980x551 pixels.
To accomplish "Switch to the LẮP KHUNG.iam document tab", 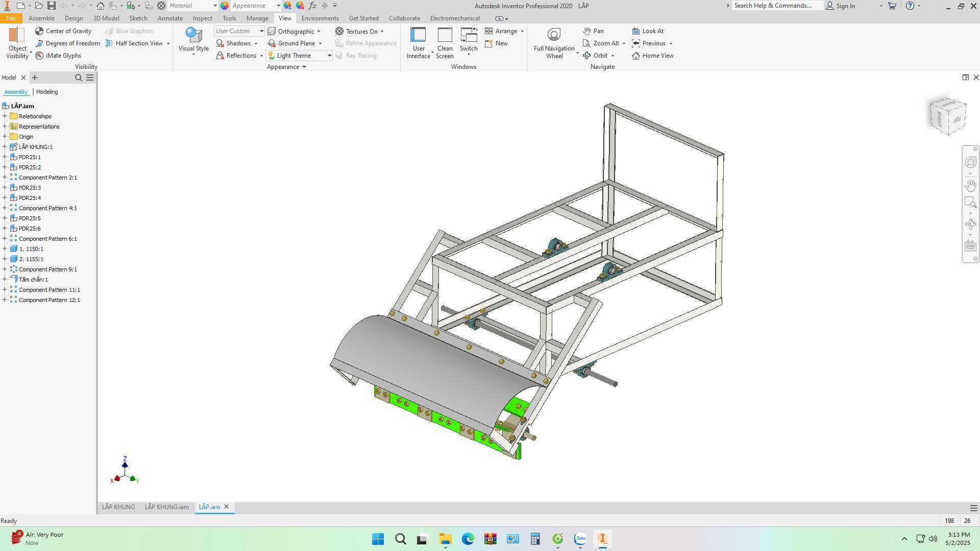I will point(166,507).
